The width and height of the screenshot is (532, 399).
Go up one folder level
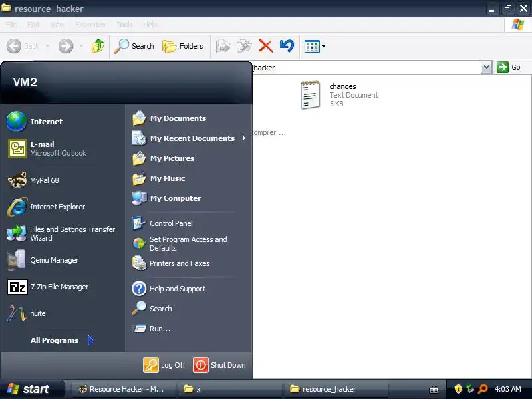coord(97,46)
